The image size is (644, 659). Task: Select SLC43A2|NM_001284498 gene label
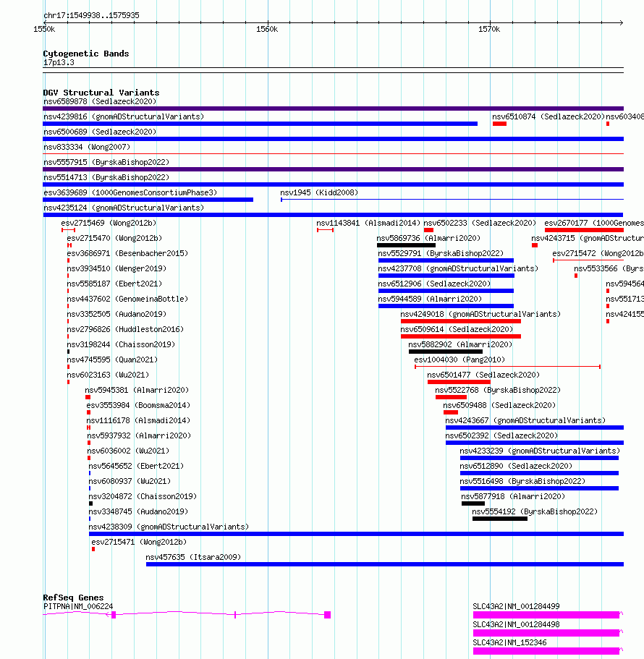click(516, 624)
